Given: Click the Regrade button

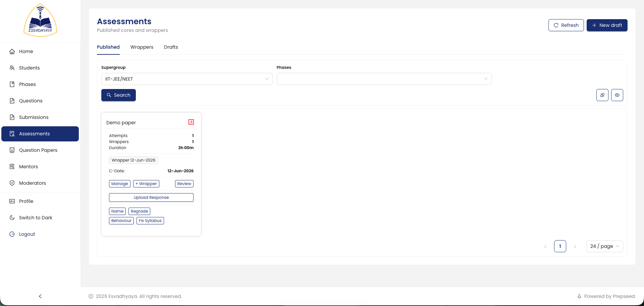Looking at the screenshot, I should [139, 211].
